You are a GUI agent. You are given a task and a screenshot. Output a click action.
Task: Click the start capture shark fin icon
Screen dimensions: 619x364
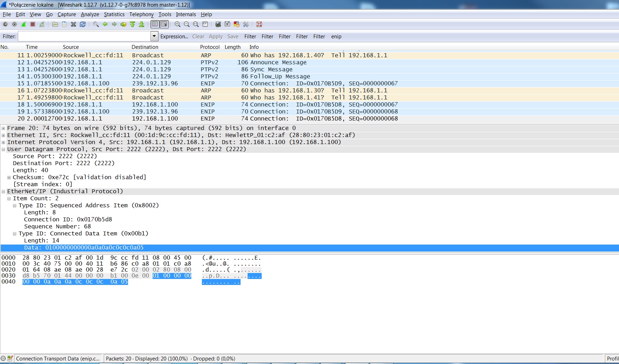tap(24, 24)
